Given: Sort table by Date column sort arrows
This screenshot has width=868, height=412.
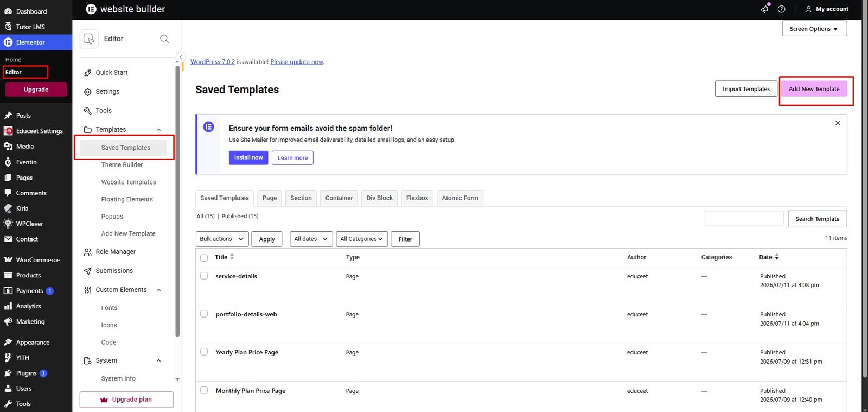Looking at the screenshot, I should pyautogui.click(x=777, y=257).
